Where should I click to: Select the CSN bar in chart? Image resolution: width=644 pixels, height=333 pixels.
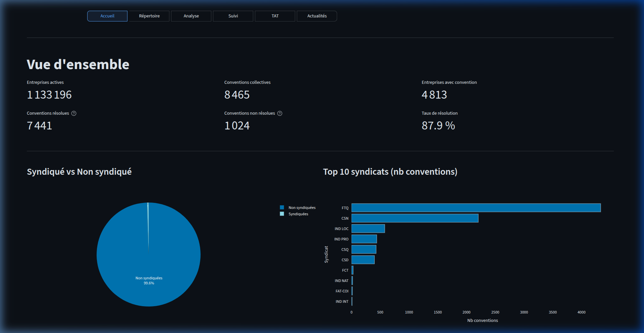415,218
